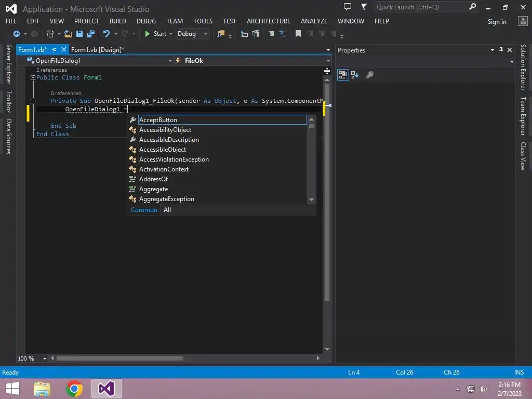Open the BUILD menu
The height and width of the screenshot is (399, 532).
tap(118, 21)
